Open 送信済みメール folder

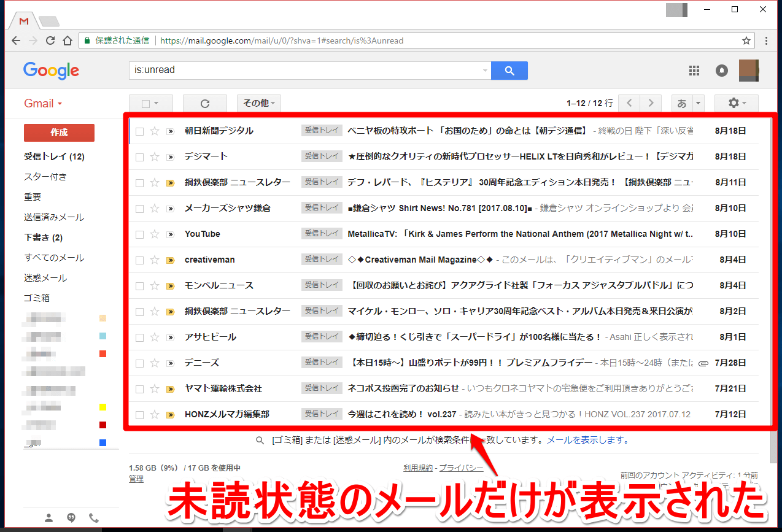54,217
